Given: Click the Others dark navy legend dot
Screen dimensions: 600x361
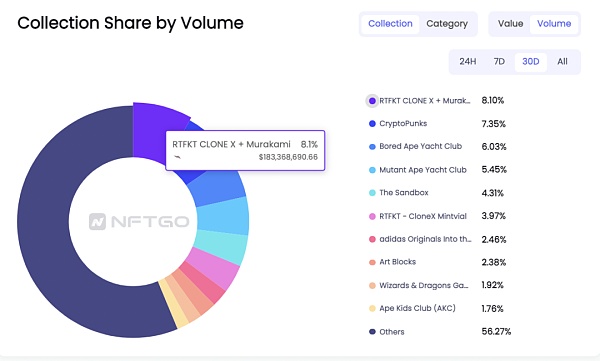Looking at the screenshot, I should point(372,332).
